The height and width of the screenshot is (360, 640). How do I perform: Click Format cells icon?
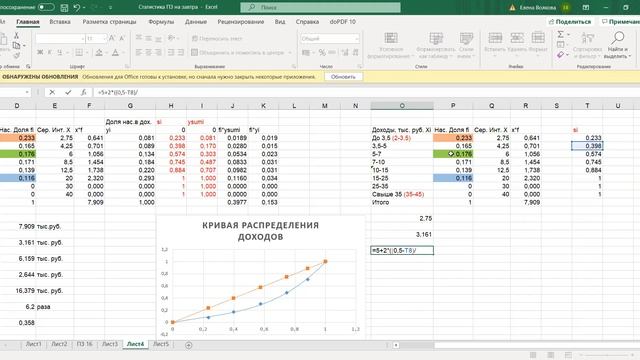pyautogui.click(x=538, y=38)
